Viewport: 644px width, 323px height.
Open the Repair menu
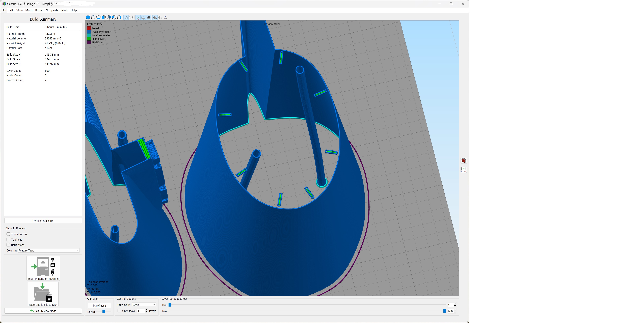39,10
